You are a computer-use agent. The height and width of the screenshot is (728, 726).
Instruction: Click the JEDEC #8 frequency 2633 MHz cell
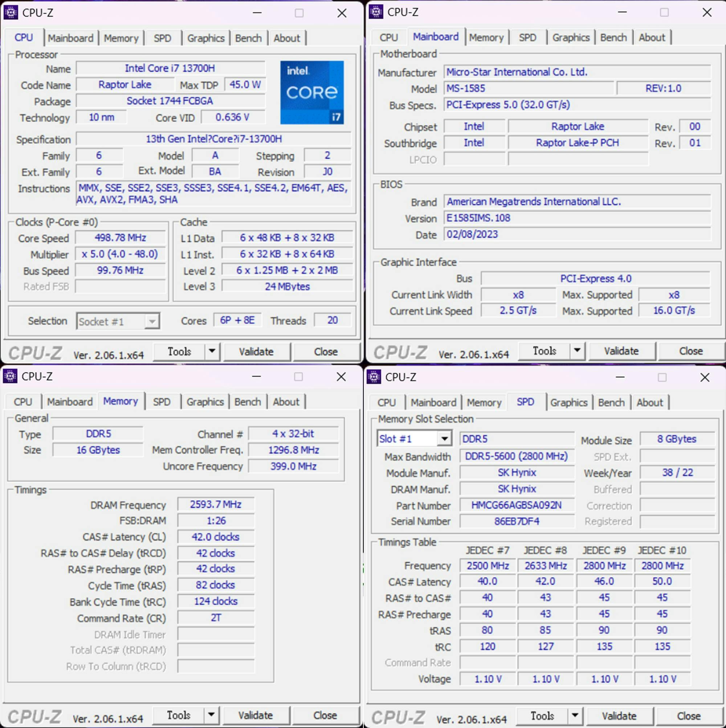[x=546, y=565]
